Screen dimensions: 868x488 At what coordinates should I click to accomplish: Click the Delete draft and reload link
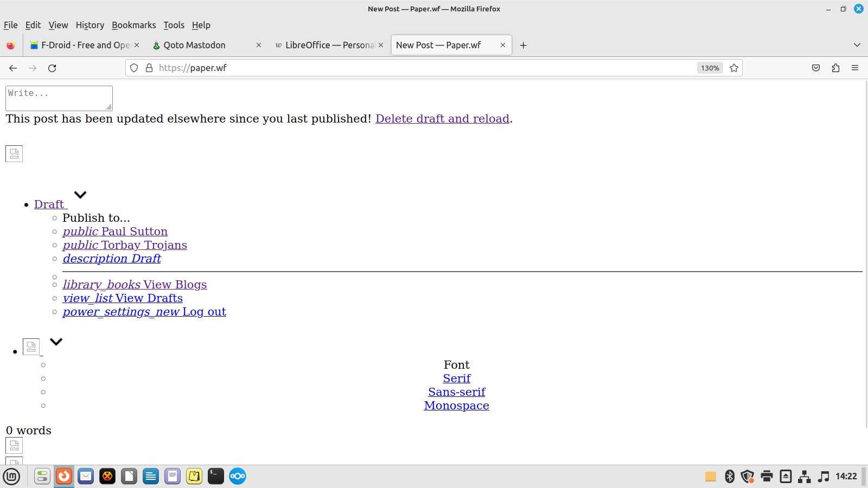click(x=442, y=119)
